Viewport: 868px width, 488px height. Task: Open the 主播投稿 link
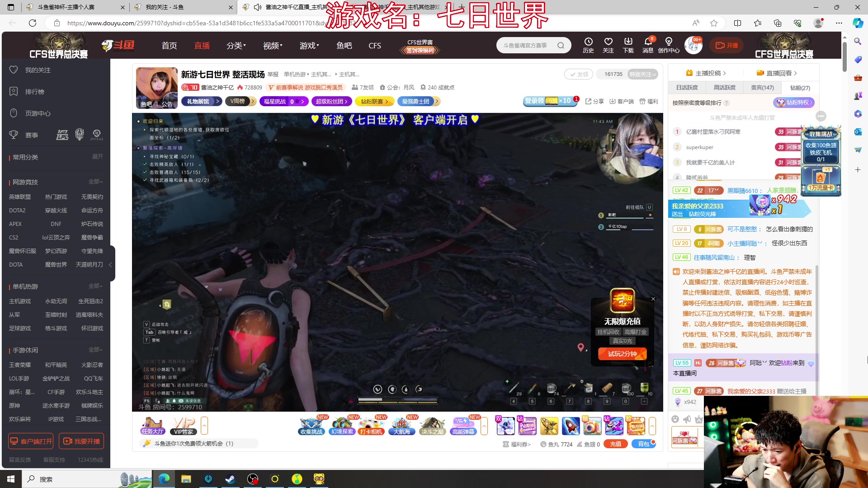coord(706,73)
